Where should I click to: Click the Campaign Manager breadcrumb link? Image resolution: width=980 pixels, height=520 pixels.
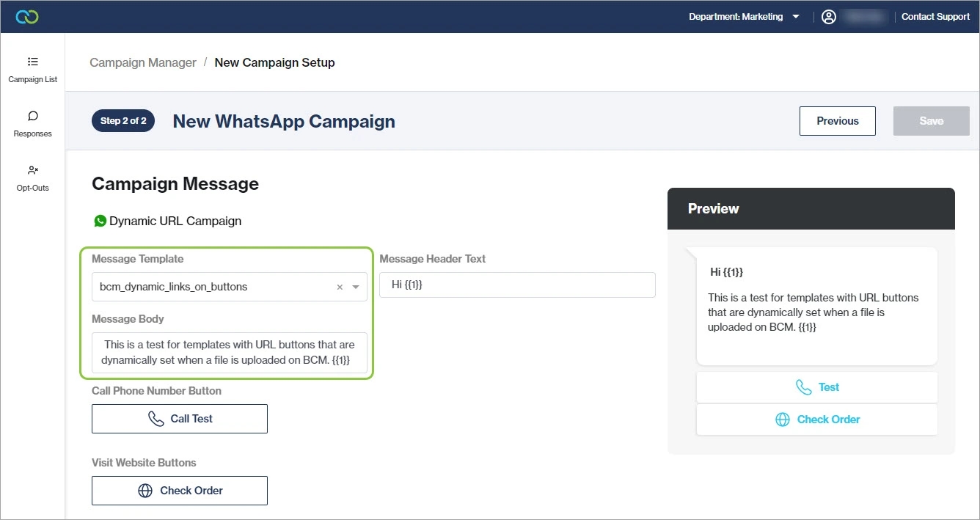[143, 62]
